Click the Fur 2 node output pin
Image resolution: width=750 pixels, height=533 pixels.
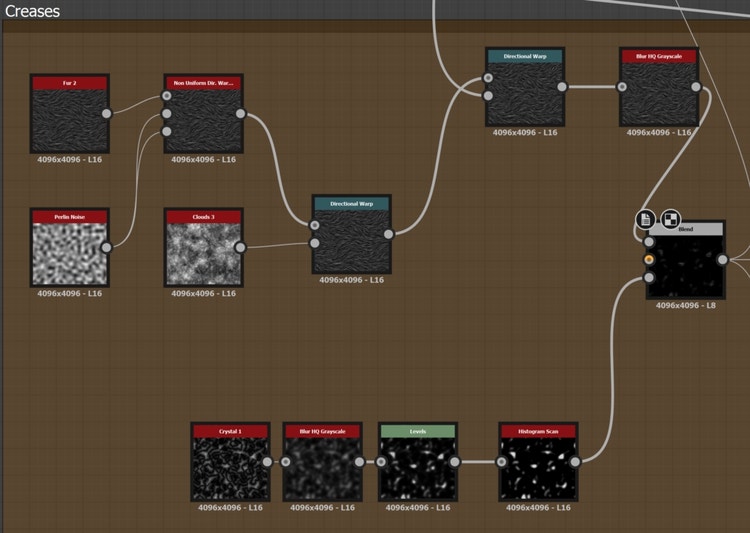107,113
